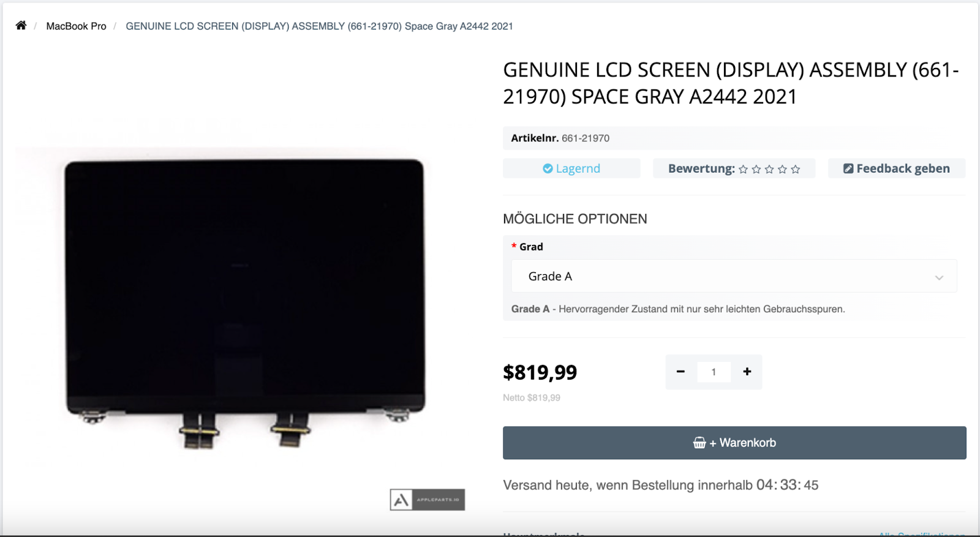Add item with the + Warenkorb button
This screenshot has width=980, height=537.
point(734,443)
